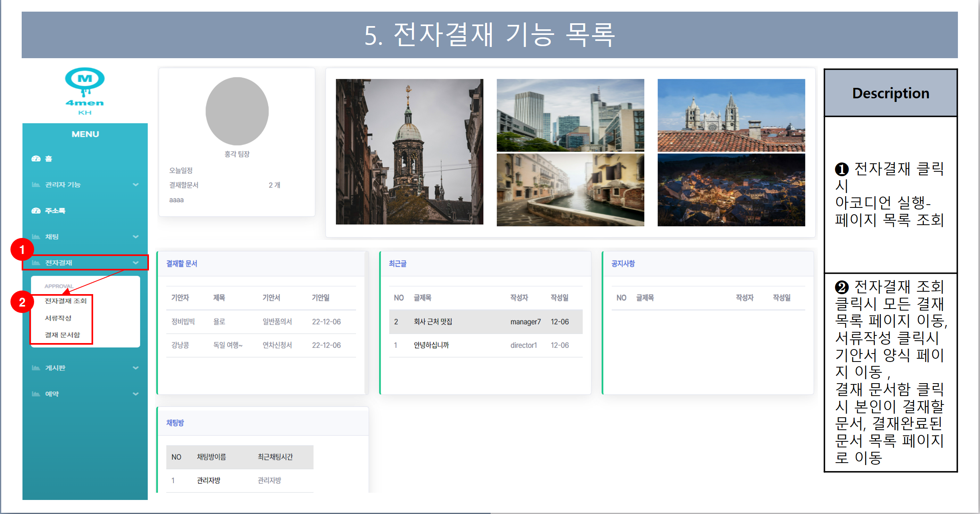
Task: Expand the 채팅 menu chevron
Action: coord(136,236)
